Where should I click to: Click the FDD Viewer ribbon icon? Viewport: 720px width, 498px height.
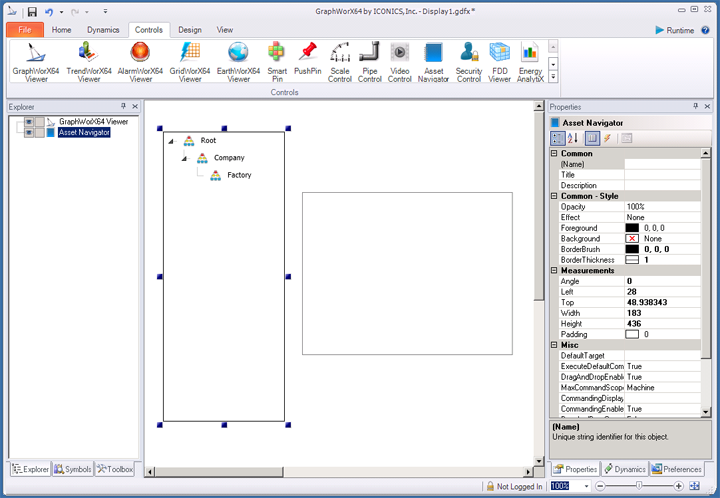point(500,61)
